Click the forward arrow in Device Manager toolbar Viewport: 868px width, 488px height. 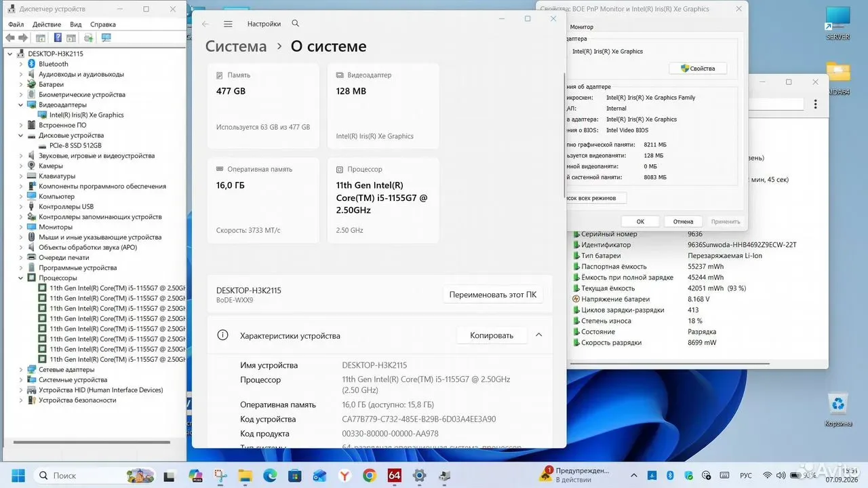coord(23,38)
